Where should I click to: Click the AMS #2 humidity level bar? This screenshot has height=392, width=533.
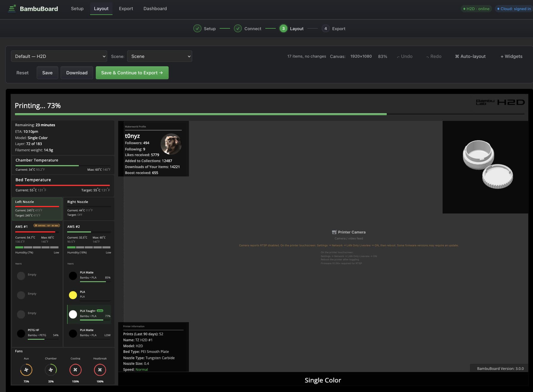[89, 248]
